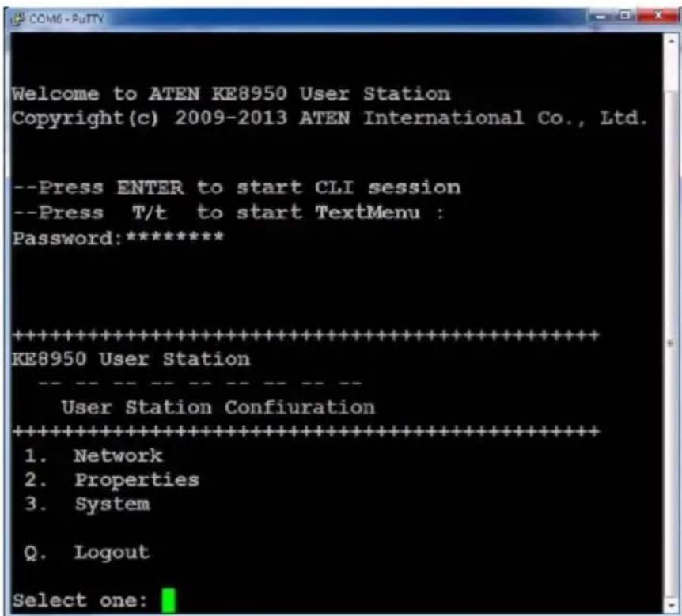Click the vertical scrollbar thumb
The height and width of the screenshot is (616, 682).
pos(671,343)
